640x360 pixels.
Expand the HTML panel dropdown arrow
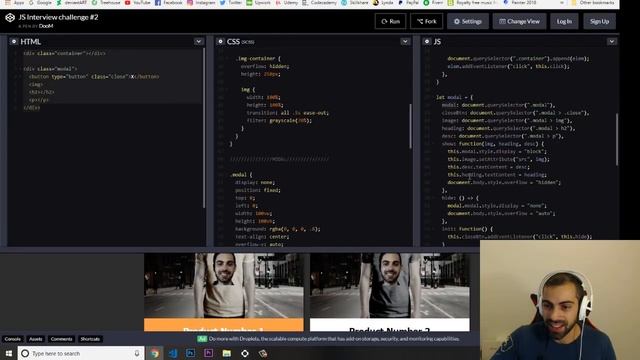pos(198,42)
